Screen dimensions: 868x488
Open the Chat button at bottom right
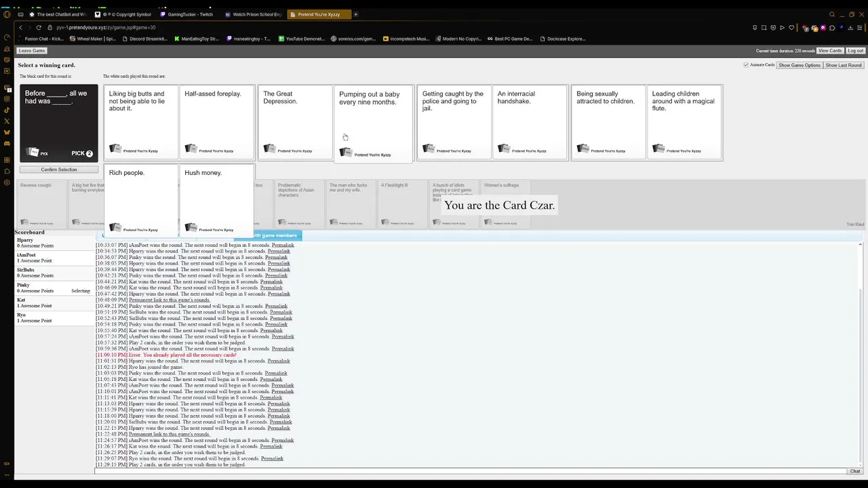tap(855, 471)
